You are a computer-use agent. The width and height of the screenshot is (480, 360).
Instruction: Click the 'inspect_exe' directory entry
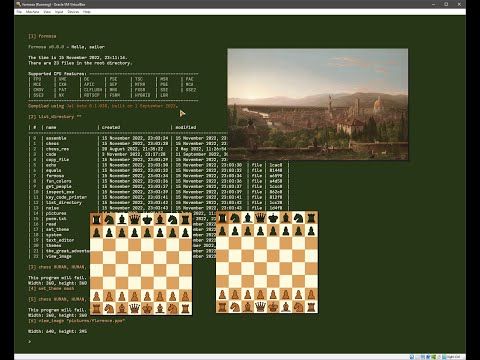point(60,192)
